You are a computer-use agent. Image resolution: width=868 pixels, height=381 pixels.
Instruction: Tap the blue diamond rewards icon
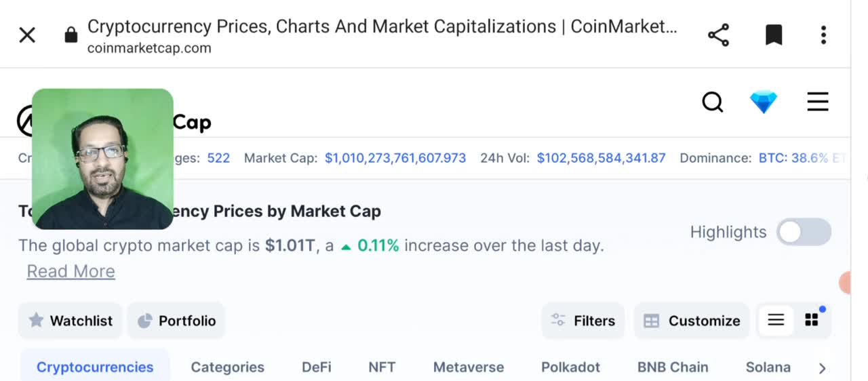[x=764, y=102]
